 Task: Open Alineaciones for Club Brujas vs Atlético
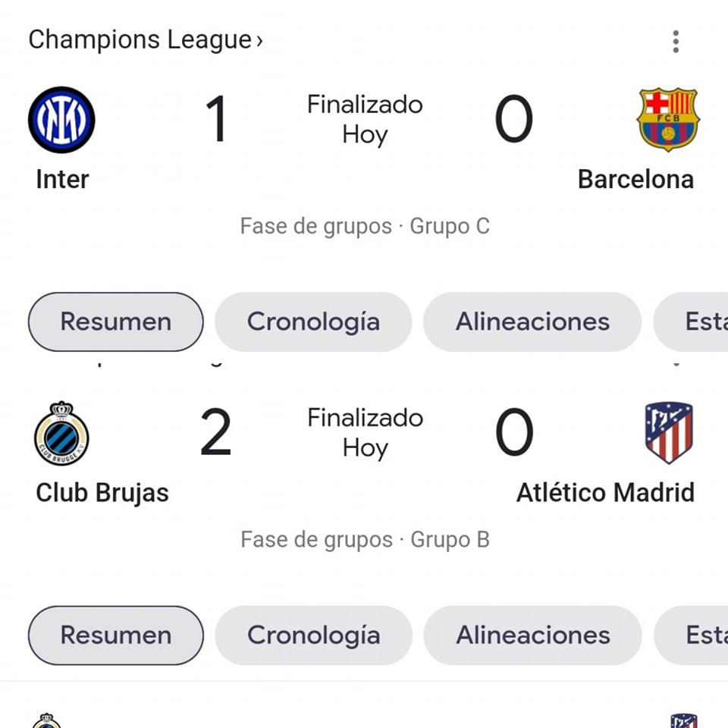click(x=532, y=635)
